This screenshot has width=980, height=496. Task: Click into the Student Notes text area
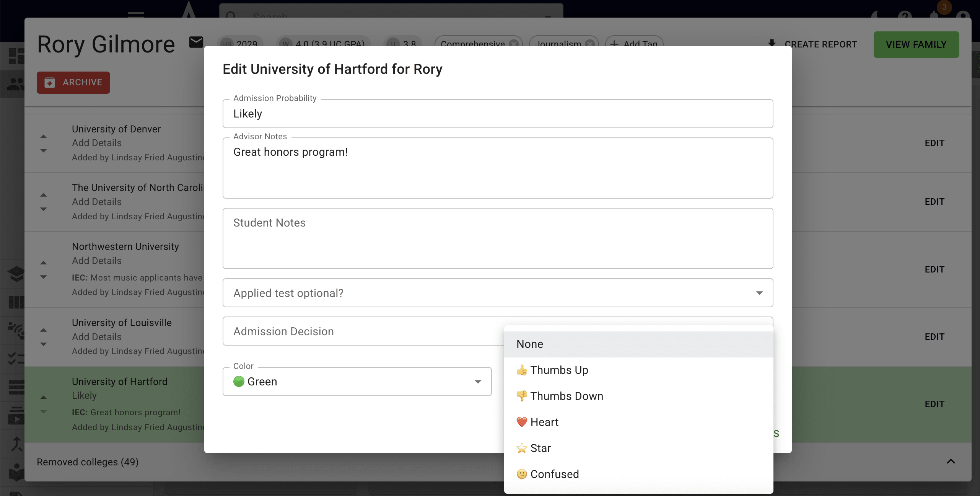(498, 238)
